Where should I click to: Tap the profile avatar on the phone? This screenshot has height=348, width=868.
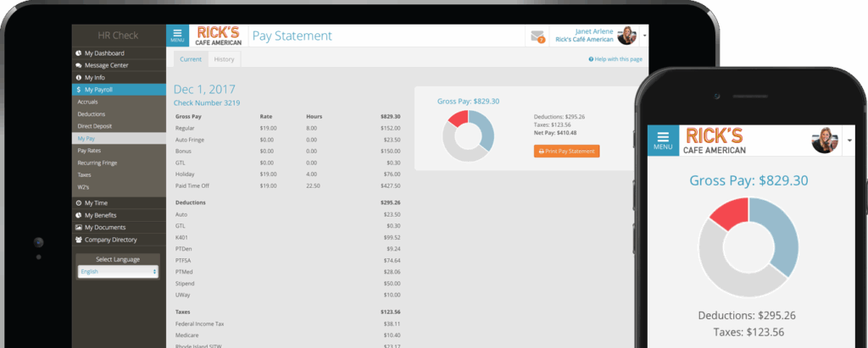[x=825, y=140]
